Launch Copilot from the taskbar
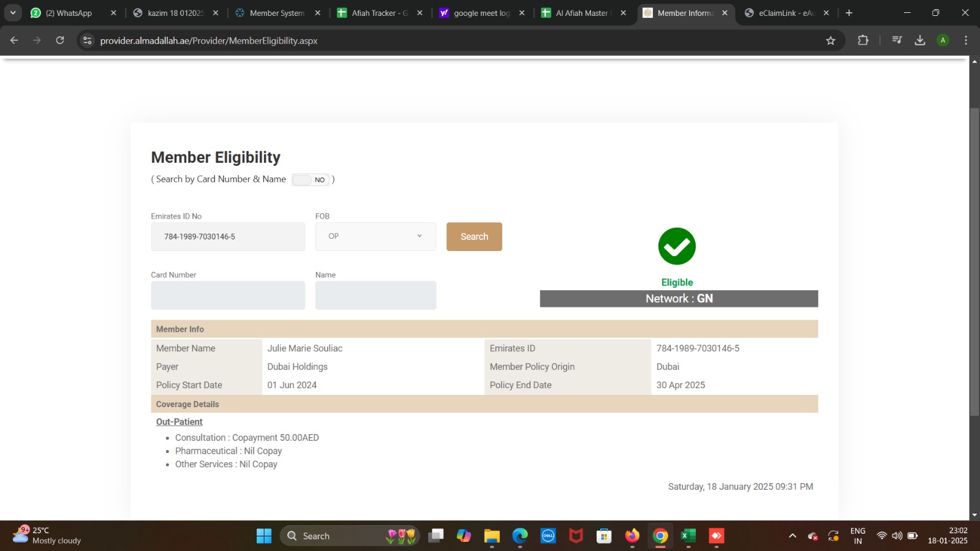The width and height of the screenshot is (980, 551). 464,536
